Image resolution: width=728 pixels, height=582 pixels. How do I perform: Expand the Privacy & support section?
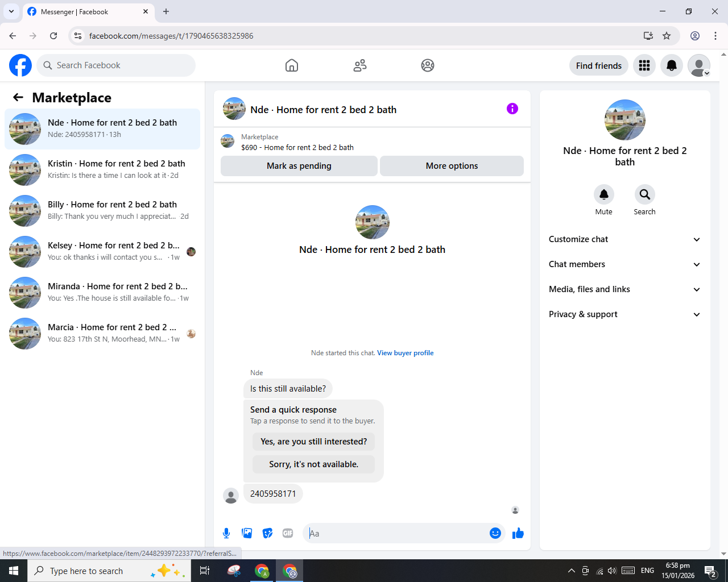(624, 314)
